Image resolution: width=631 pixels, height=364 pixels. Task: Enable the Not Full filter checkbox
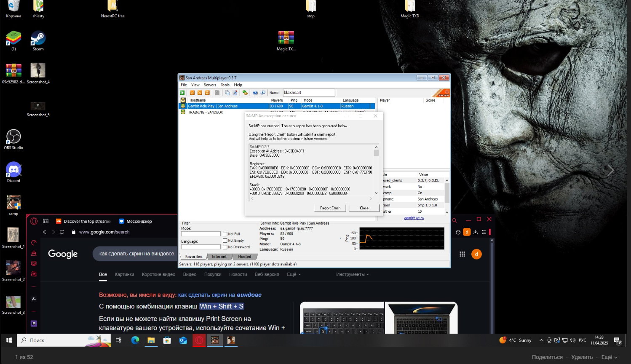coord(225,234)
